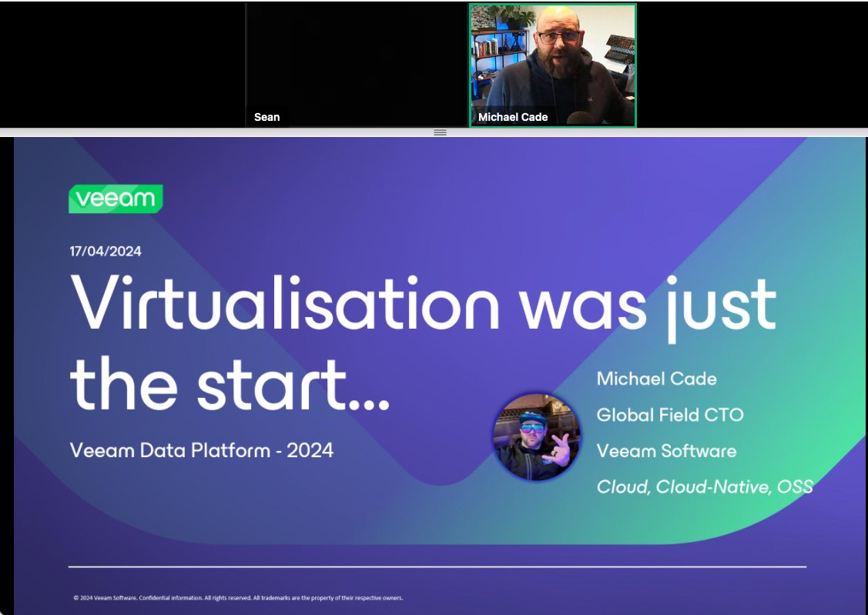Click the copyright notice at slide bottom
The height and width of the screenshot is (615, 868).
point(238,598)
